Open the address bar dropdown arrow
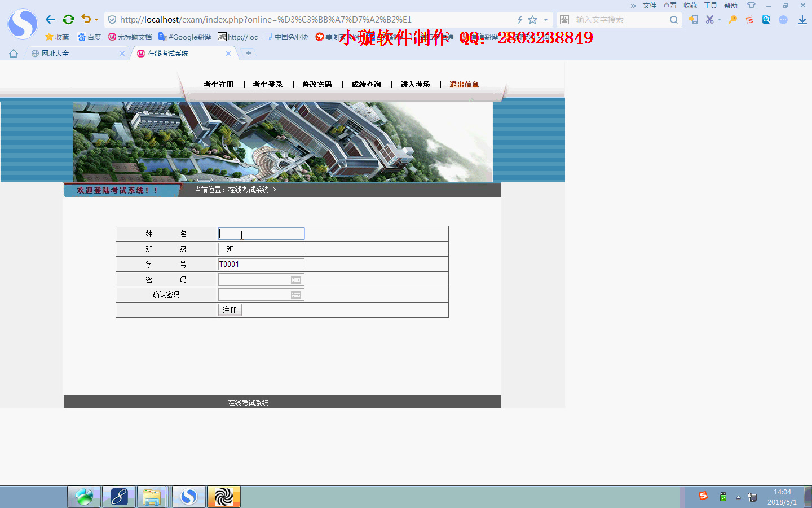 546,20
